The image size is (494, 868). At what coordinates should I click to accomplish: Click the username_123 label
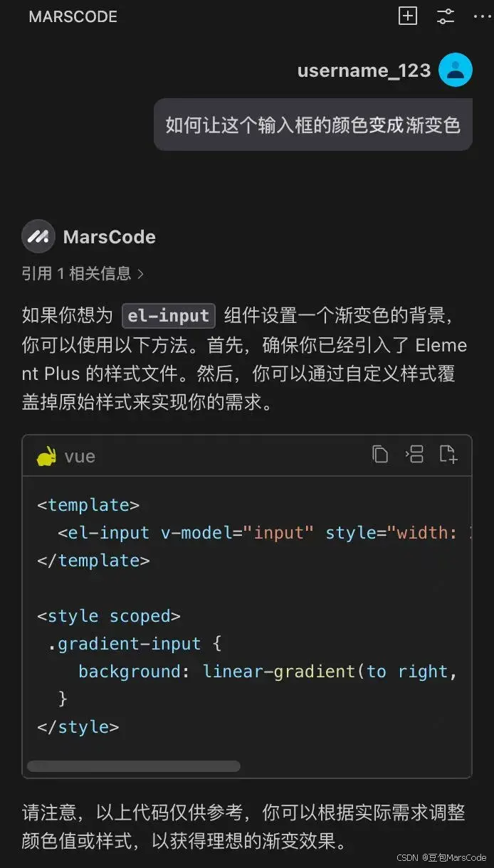tap(364, 70)
